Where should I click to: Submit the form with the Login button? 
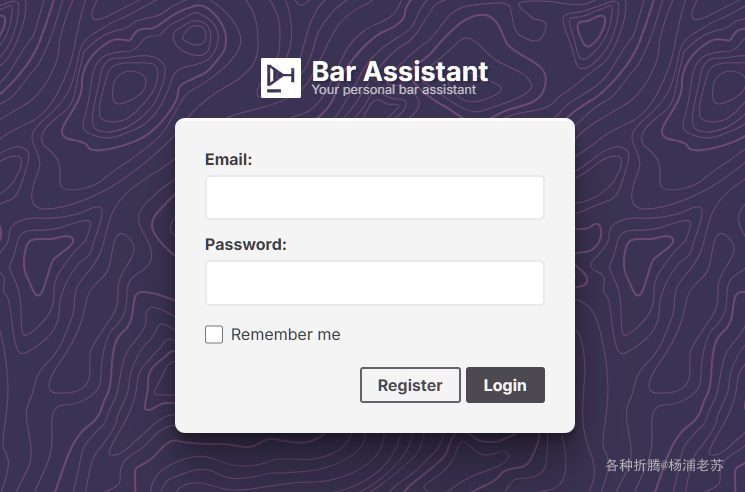pyautogui.click(x=506, y=385)
